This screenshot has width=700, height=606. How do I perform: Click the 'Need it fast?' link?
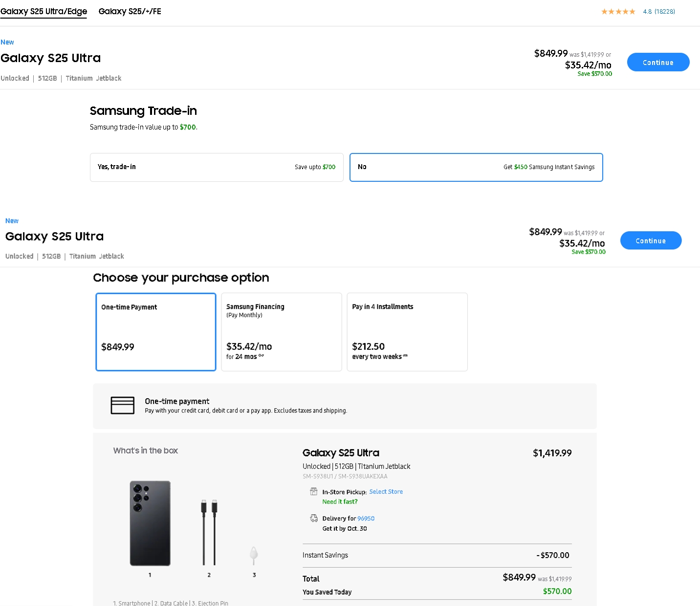[340, 502]
